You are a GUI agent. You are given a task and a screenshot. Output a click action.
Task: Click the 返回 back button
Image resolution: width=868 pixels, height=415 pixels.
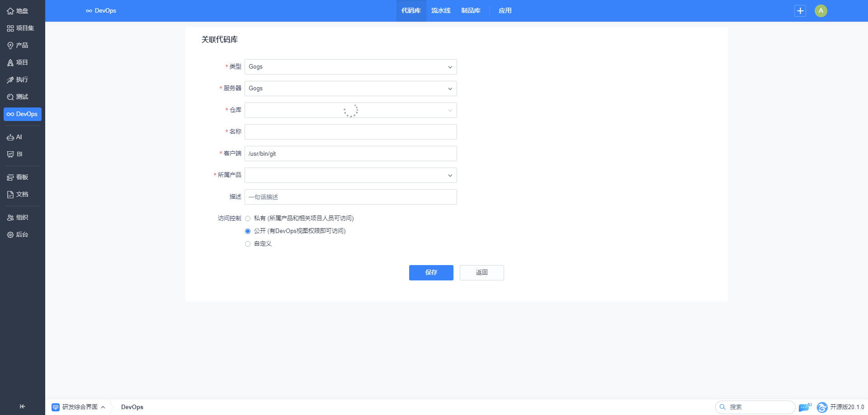pyautogui.click(x=482, y=273)
